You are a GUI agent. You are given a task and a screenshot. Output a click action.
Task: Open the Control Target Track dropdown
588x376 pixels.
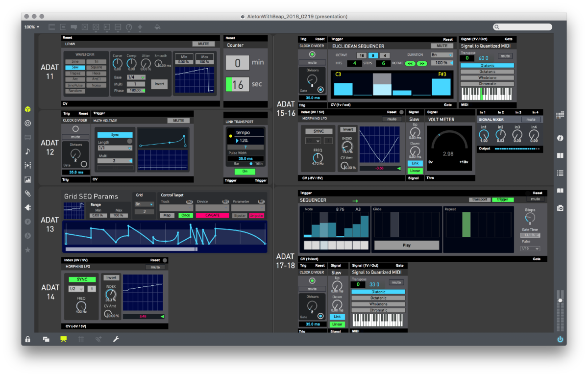coord(176,208)
